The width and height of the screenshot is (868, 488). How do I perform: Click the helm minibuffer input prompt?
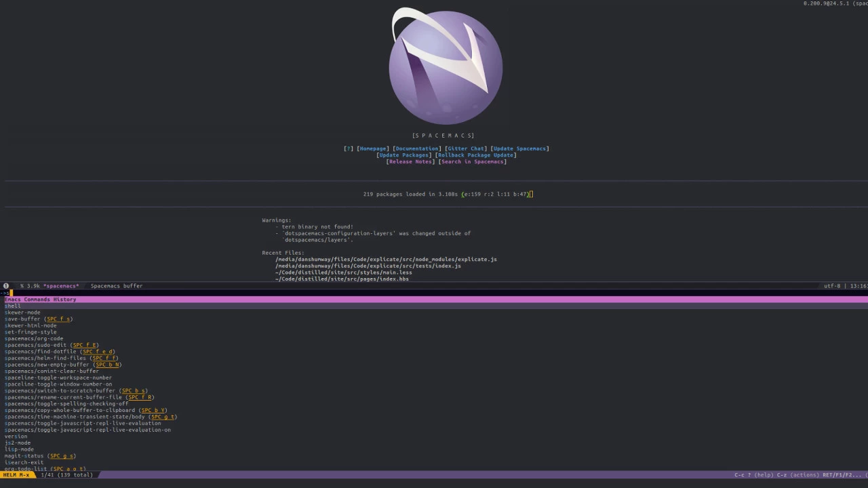pyautogui.click(x=434, y=293)
